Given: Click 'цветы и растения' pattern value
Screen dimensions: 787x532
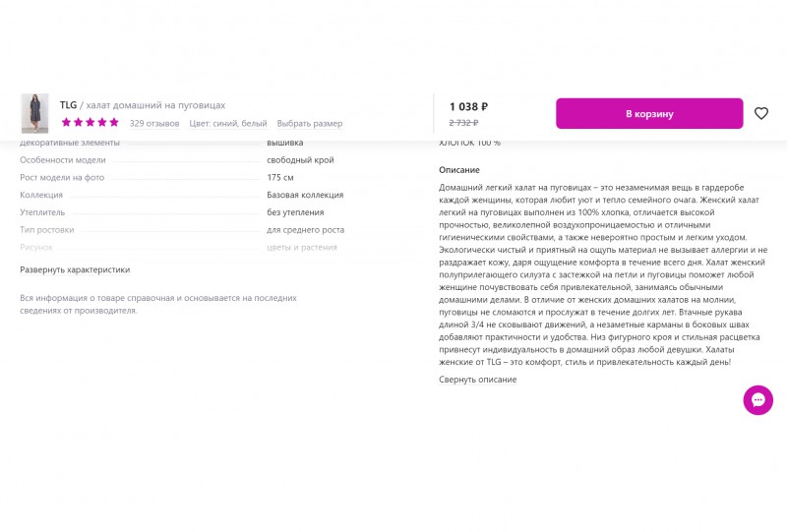Looking at the screenshot, I should [302, 248].
